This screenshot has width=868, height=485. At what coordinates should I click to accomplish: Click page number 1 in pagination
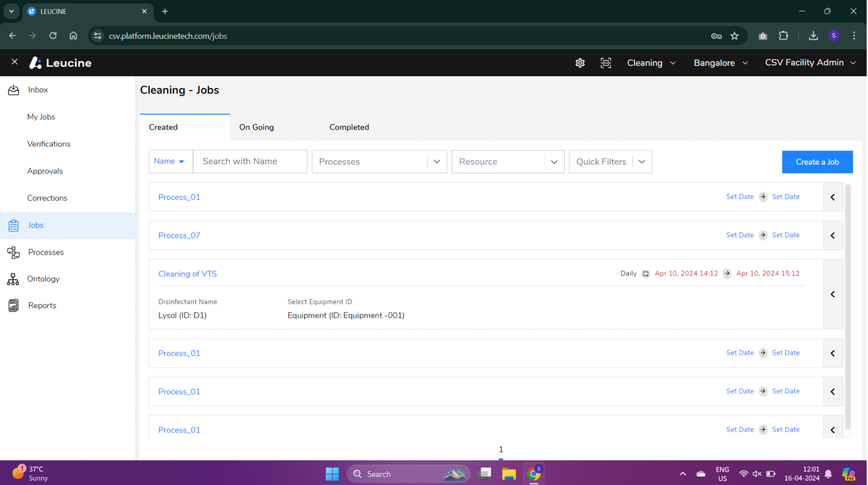[501, 450]
